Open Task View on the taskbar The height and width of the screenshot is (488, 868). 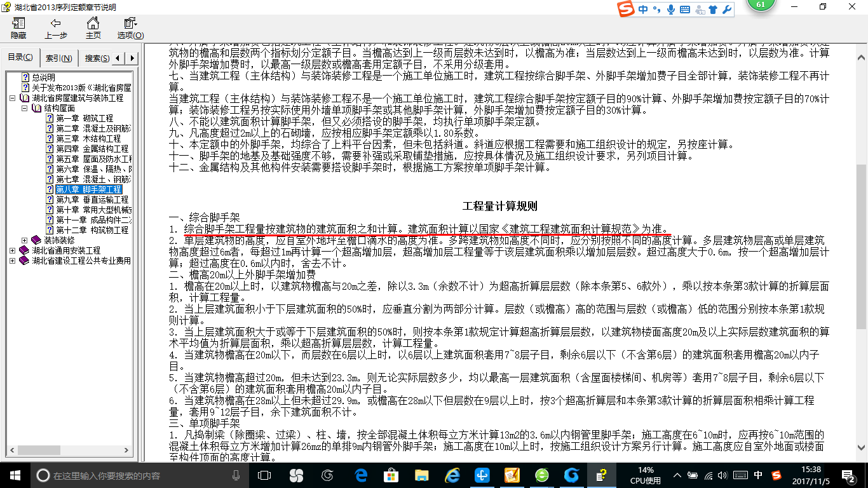coord(264,475)
